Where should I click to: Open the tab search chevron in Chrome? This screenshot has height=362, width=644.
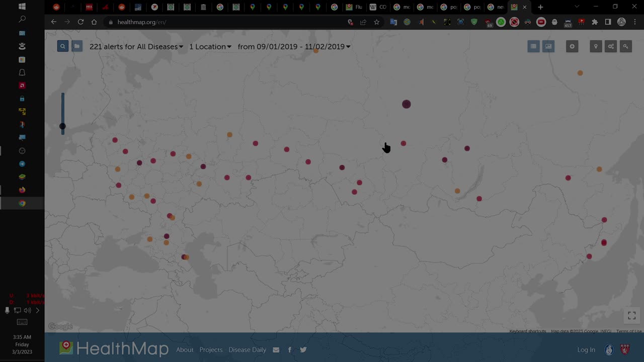click(577, 7)
